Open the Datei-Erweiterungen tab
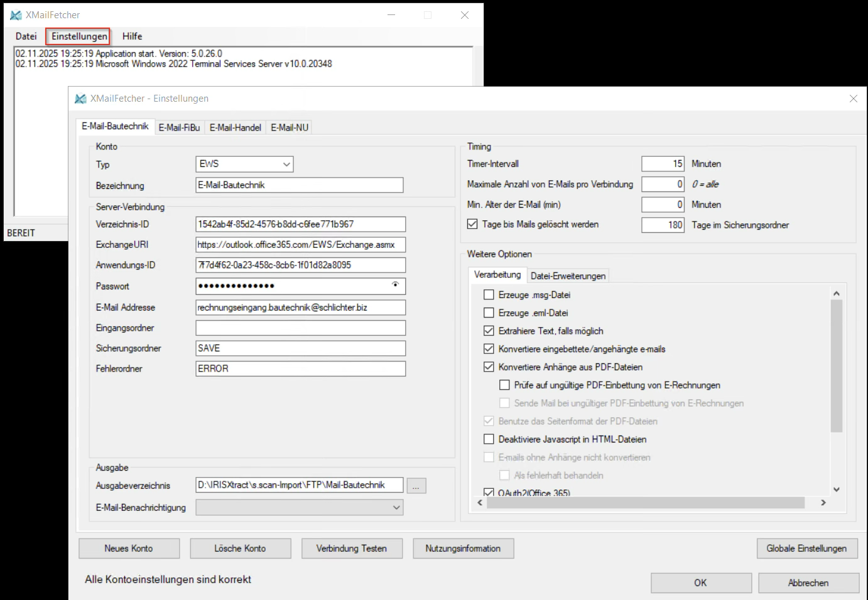The image size is (868, 600). pos(568,276)
